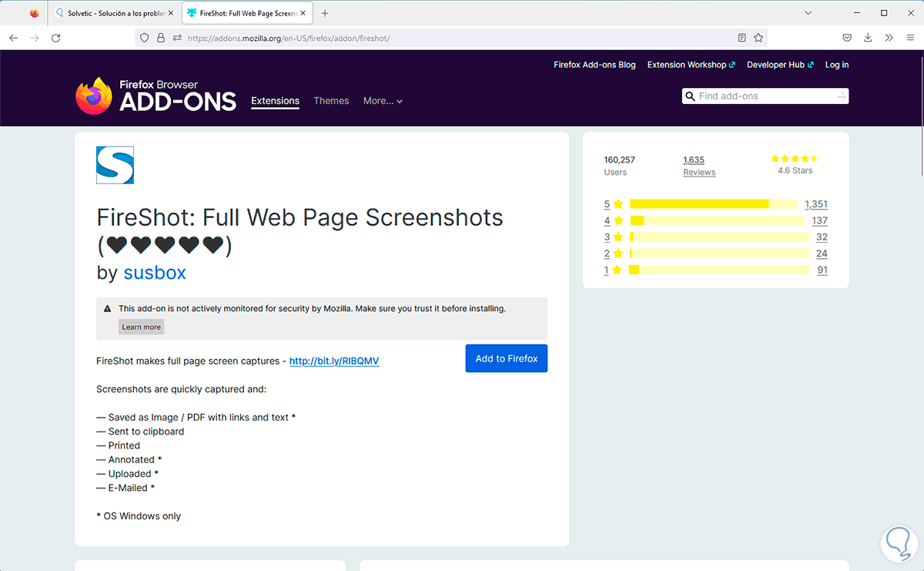Screen dimensions: 924x571
Task: Save page to Pocket icon
Action: (x=847, y=38)
